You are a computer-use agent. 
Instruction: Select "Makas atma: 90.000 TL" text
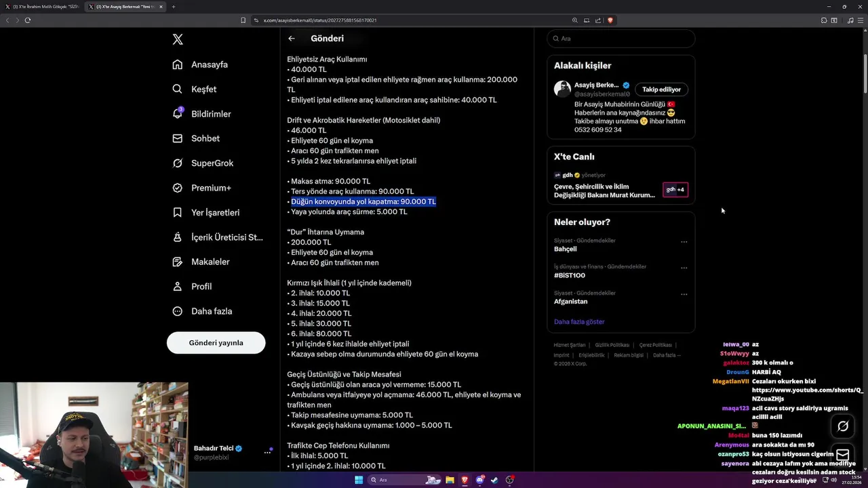331,181
